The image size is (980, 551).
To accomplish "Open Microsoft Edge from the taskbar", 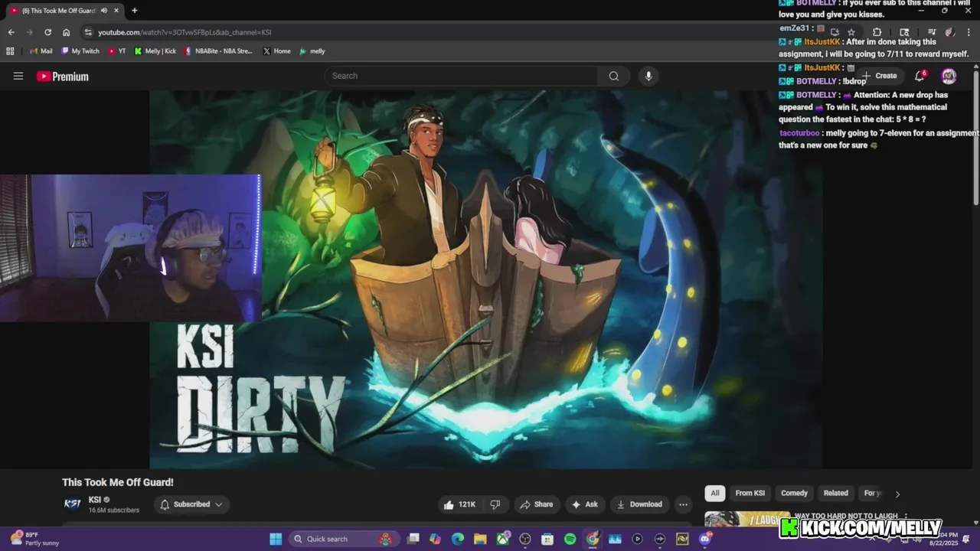I will tap(457, 539).
